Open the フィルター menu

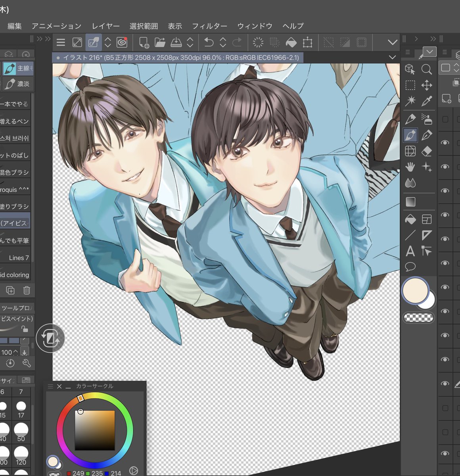point(210,26)
